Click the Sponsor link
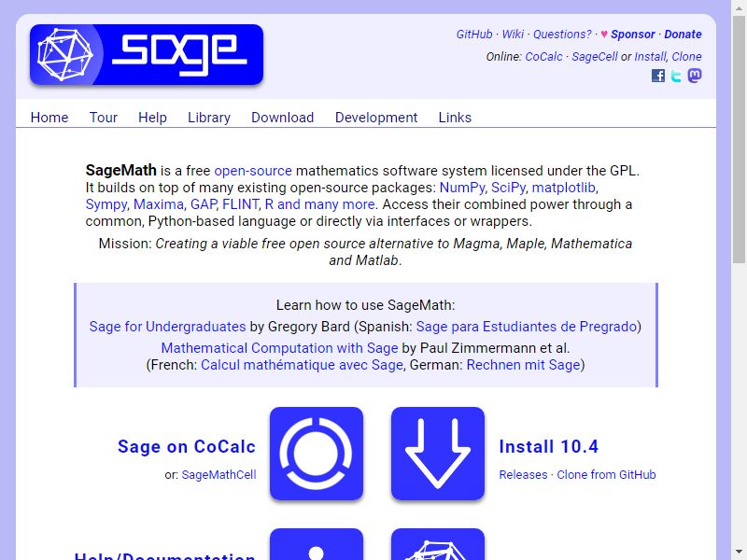Viewport: 747px width, 560px height. (633, 35)
